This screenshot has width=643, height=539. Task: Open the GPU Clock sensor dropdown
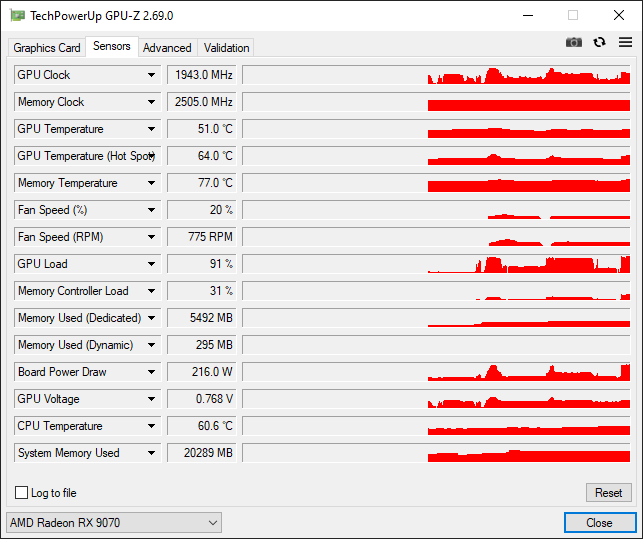(x=151, y=75)
